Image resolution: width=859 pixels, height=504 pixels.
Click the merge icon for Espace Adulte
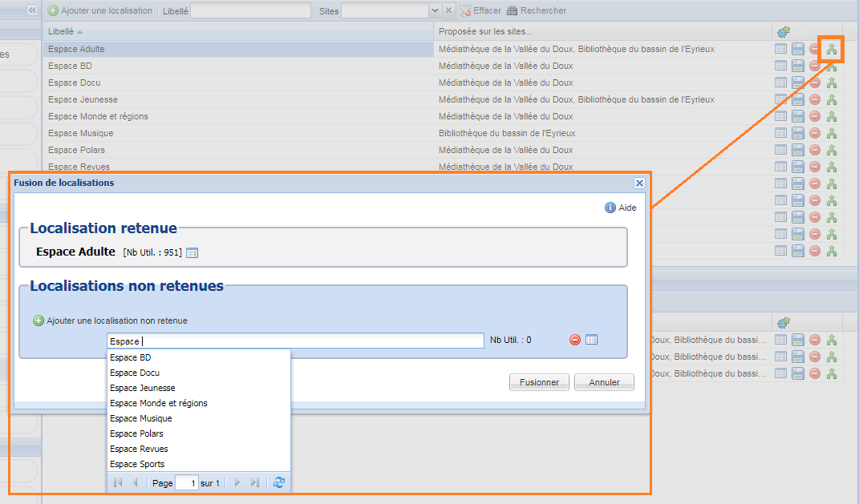[x=832, y=50]
